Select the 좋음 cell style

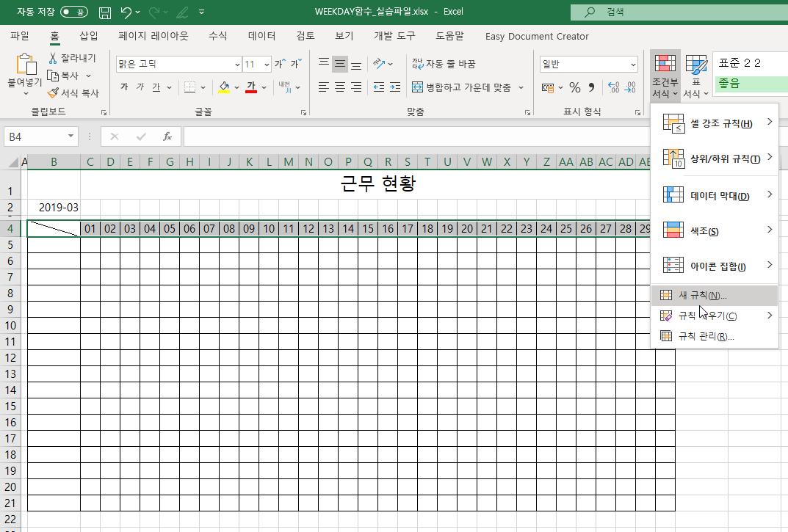pos(751,84)
